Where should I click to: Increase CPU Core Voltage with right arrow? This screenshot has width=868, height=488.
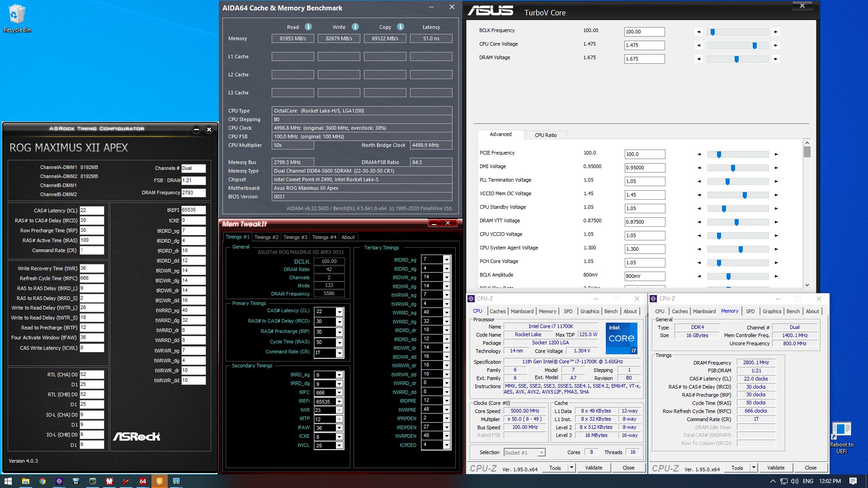(776, 45)
